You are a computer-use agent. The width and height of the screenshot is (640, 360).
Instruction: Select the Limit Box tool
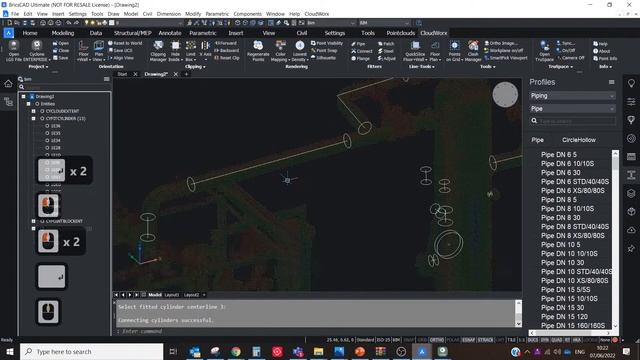(x=191, y=51)
